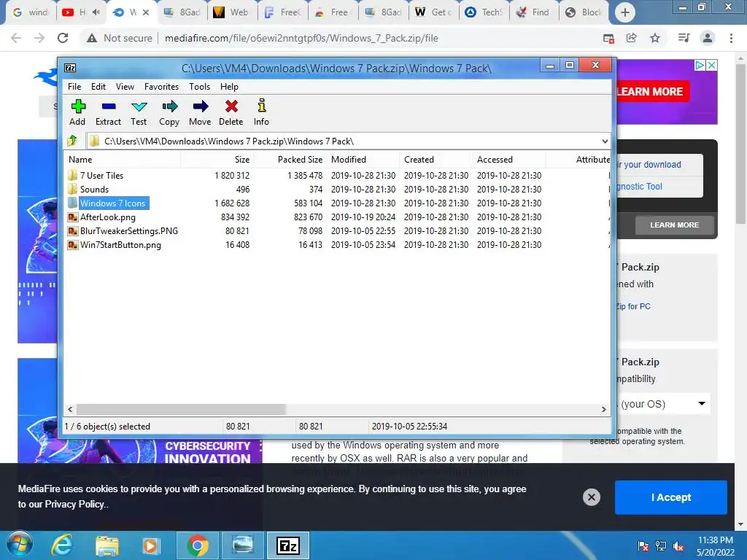The width and height of the screenshot is (747, 560).
Task: Open the Windows Start menu
Action: 20,545
